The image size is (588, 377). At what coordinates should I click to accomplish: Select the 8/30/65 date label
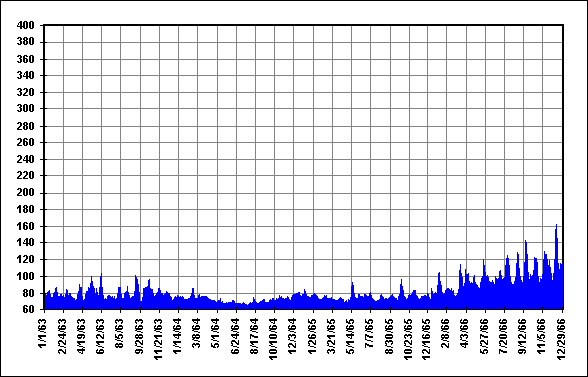(x=389, y=336)
